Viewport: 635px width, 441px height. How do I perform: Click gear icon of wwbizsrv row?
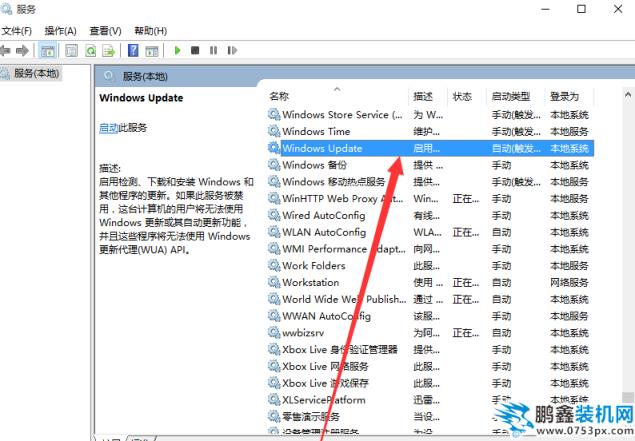pyautogui.click(x=274, y=333)
